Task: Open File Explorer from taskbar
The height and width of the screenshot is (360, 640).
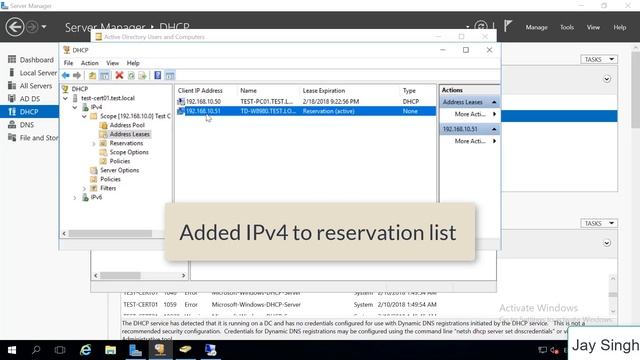Action: point(110,350)
